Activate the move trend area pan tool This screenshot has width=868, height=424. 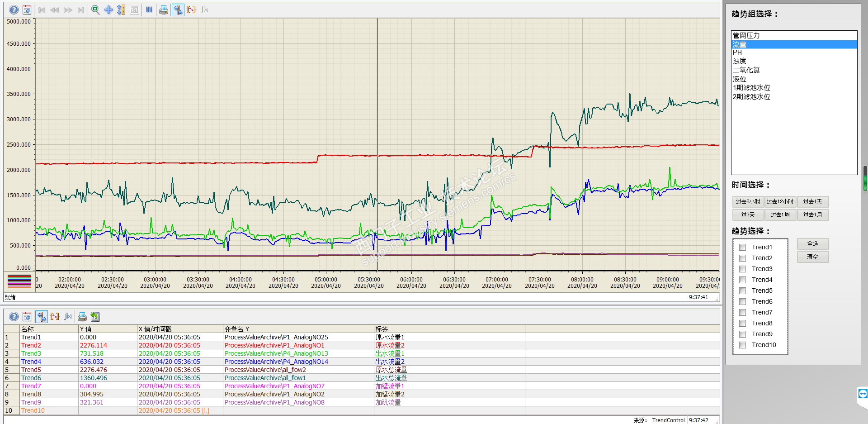(108, 10)
